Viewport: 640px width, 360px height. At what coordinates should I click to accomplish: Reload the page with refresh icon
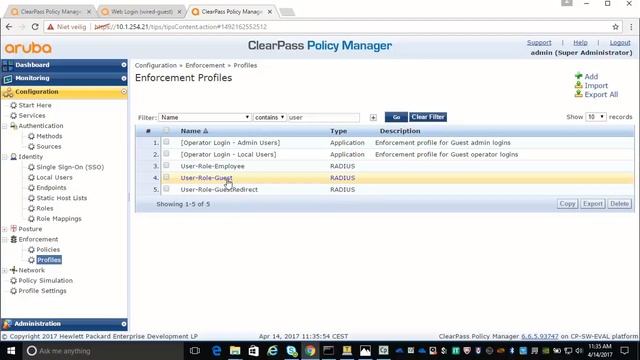(35, 27)
